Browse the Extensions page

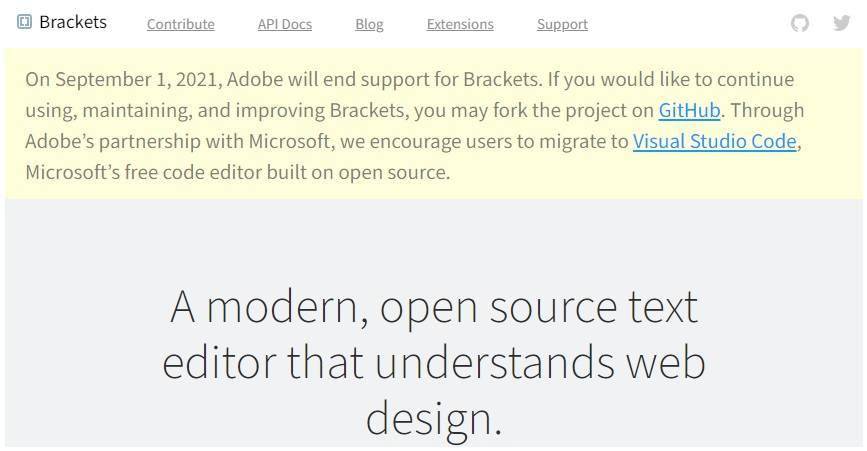[x=460, y=24]
